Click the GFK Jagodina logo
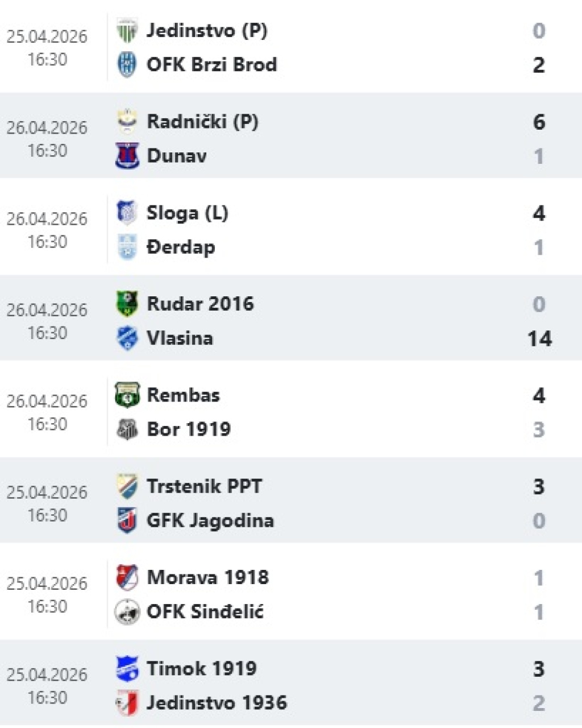This screenshot has height=728, width=582. 126,520
